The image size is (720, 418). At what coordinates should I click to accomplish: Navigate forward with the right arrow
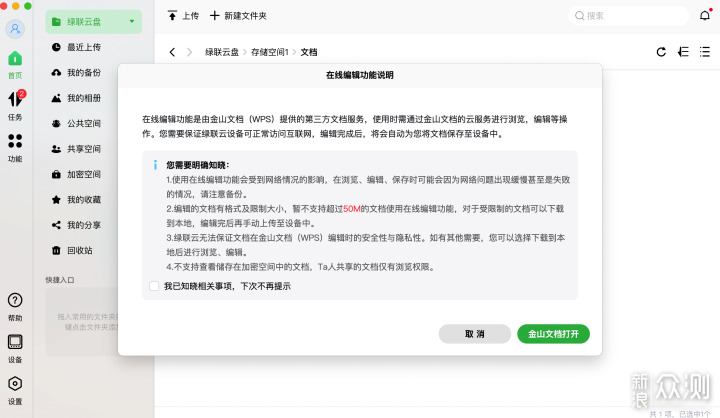tap(189, 52)
